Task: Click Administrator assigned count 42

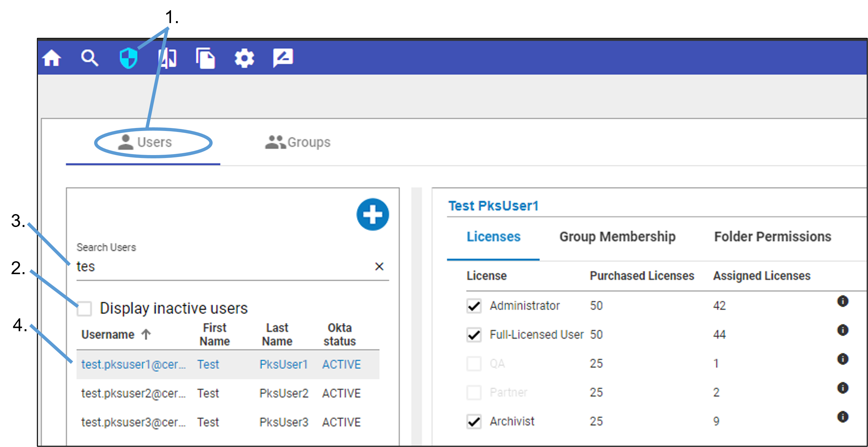Action: pos(719,306)
